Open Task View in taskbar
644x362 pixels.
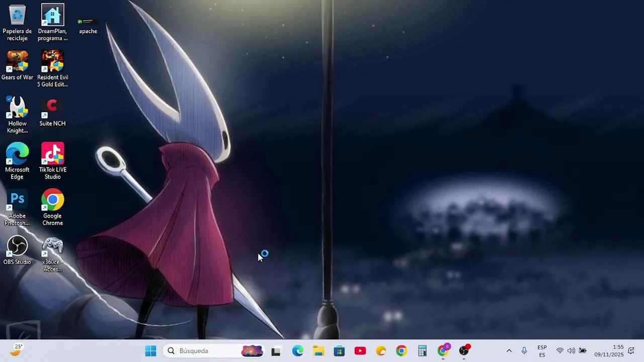pos(276,351)
